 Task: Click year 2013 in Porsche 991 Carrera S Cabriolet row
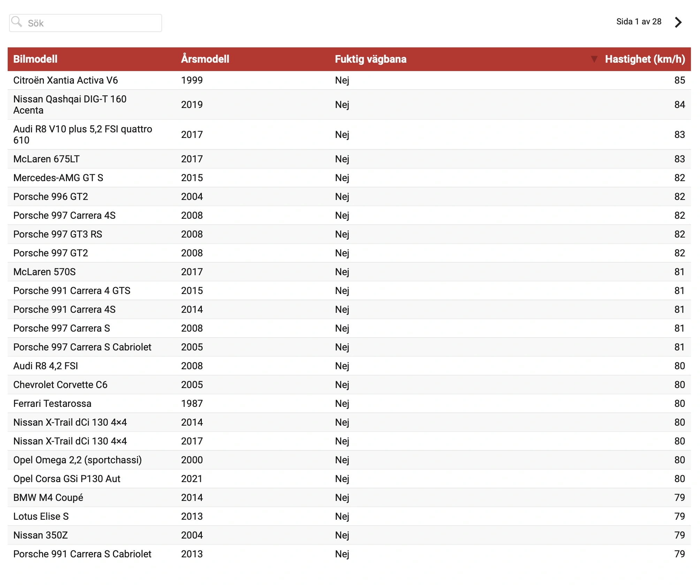coord(192,554)
